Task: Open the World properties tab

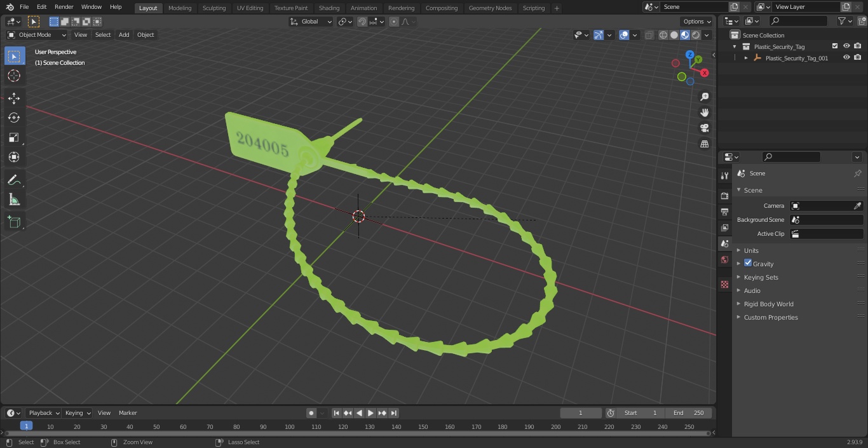Action: point(724,259)
